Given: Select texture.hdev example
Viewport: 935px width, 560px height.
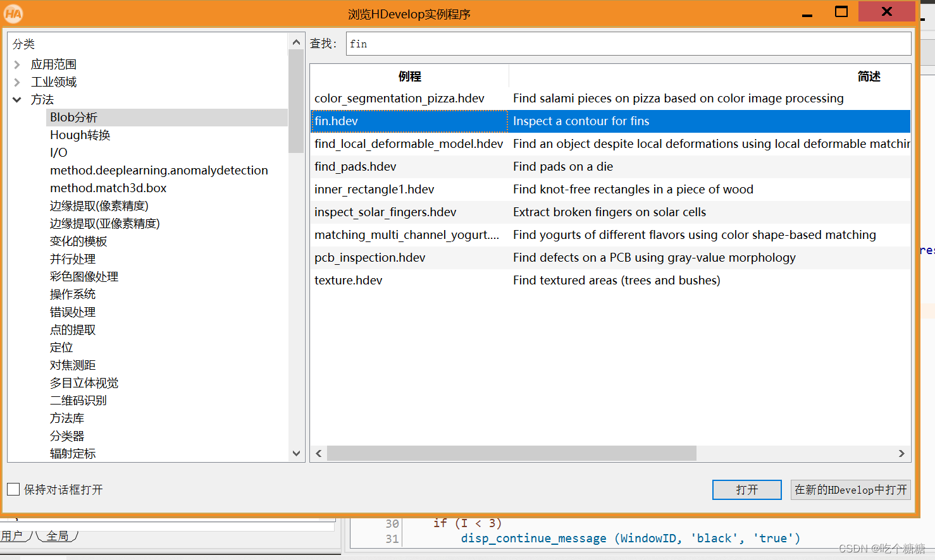Looking at the screenshot, I should [x=610, y=281].
